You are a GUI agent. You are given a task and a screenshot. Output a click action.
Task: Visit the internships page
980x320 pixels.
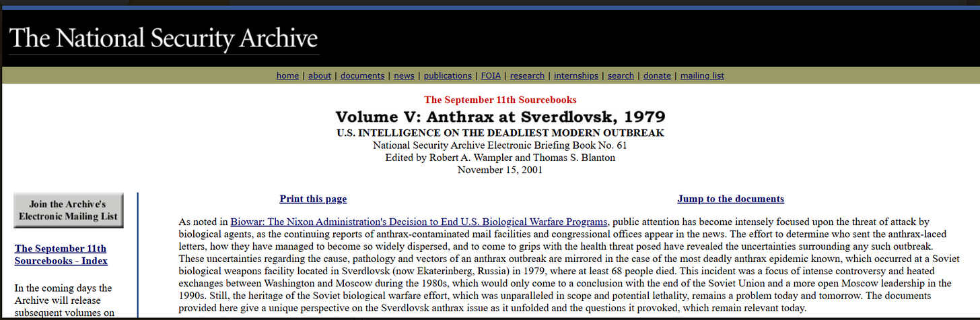tap(576, 75)
